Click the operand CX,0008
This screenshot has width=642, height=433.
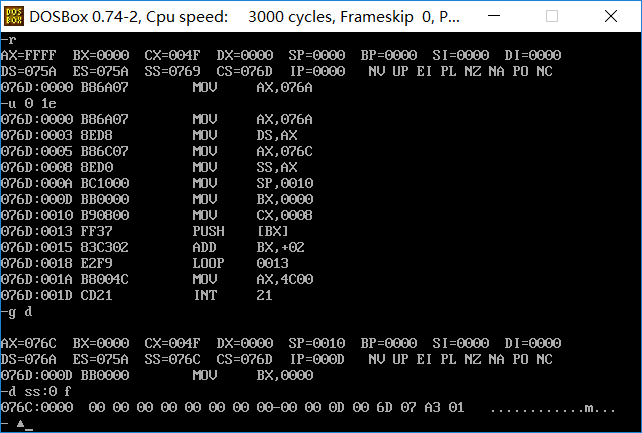coord(285,215)
